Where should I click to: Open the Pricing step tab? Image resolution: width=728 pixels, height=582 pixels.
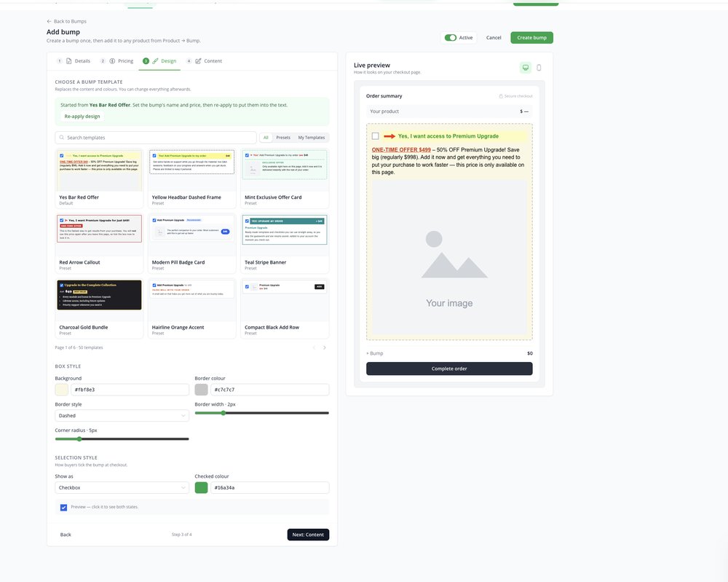116,61
